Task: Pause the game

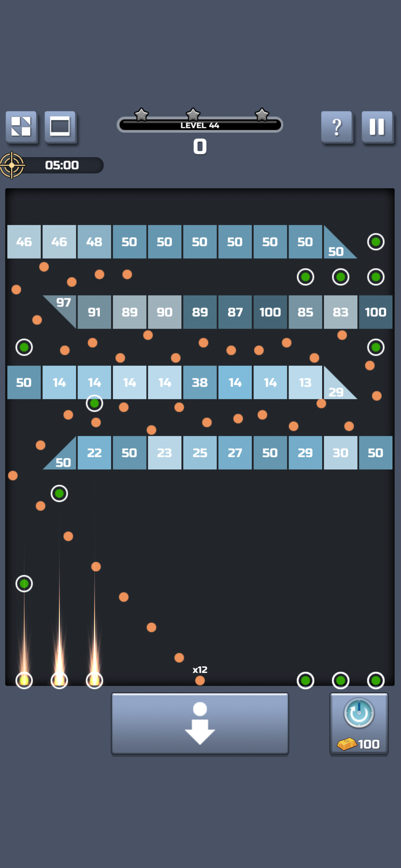Action: pyautogui.click(x=377, y=127)
